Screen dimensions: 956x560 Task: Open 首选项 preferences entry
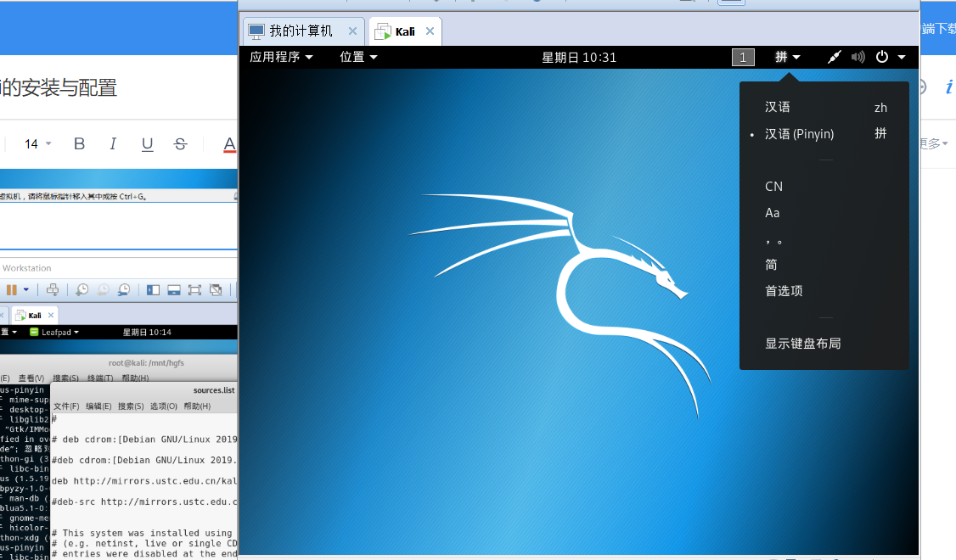coord(824,291)
